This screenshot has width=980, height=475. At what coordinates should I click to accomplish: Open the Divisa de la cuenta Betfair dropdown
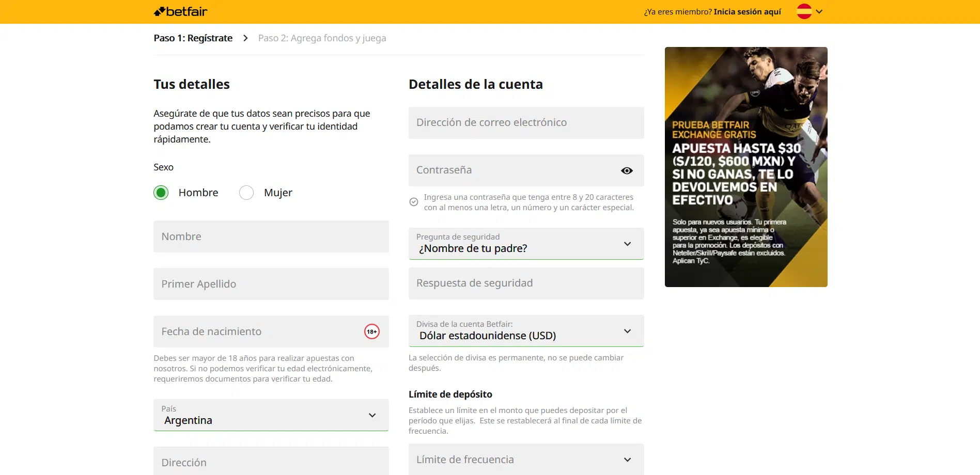(526, 331)
